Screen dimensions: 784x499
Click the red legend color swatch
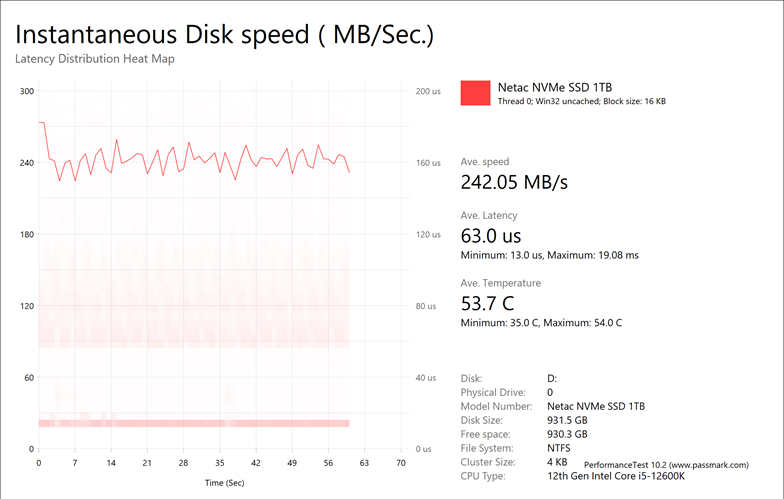(x=475, y=92)
